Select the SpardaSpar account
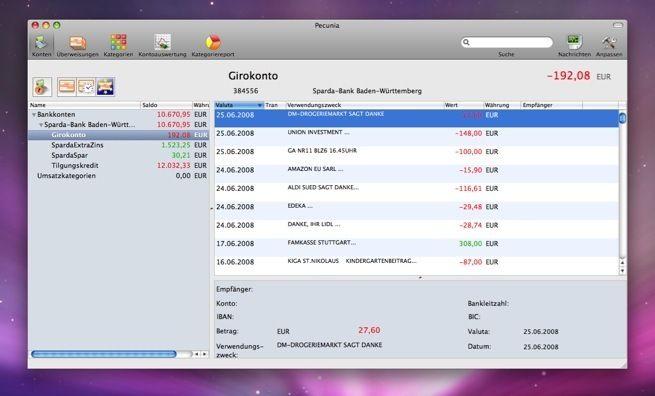 119,155
